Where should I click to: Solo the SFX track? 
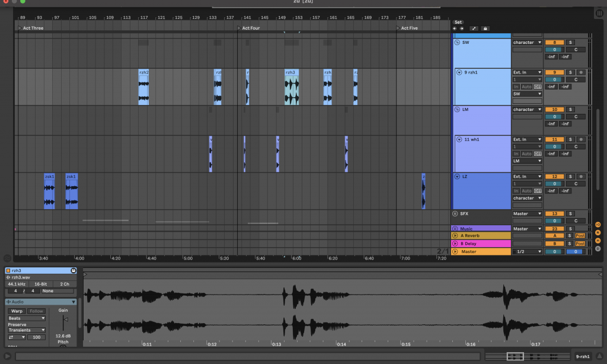[x=570, y=214]
